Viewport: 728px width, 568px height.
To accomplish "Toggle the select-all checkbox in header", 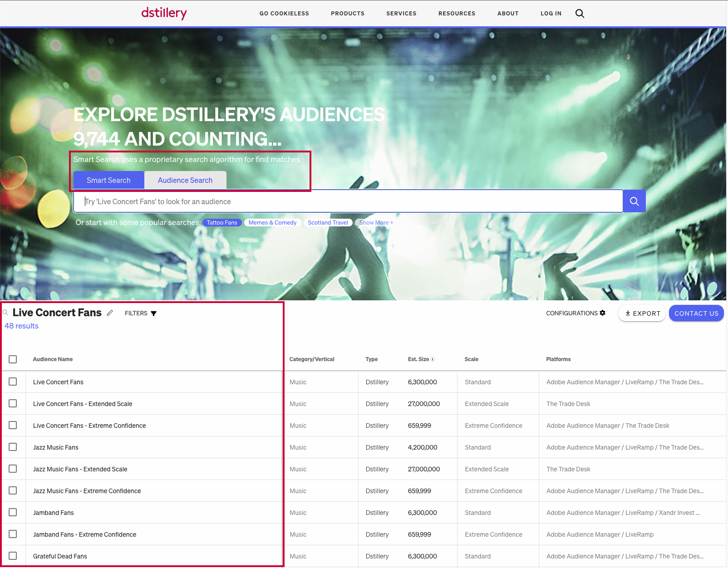I will (13, 359).
